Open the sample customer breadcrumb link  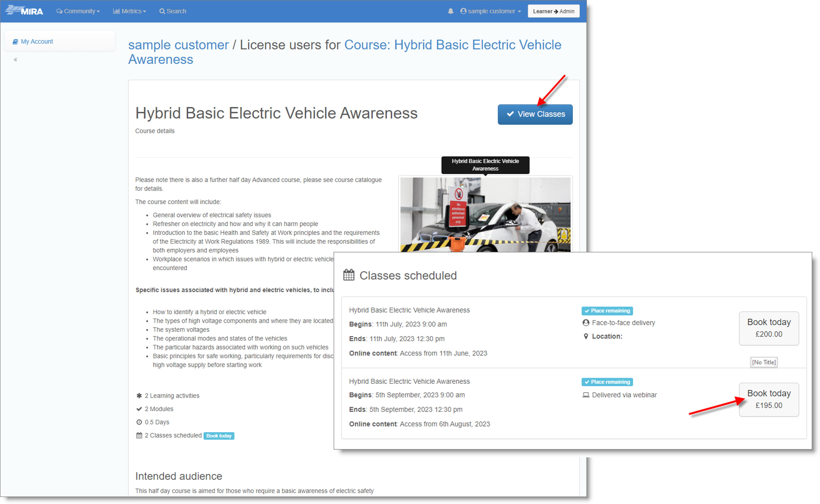(178, 45)
